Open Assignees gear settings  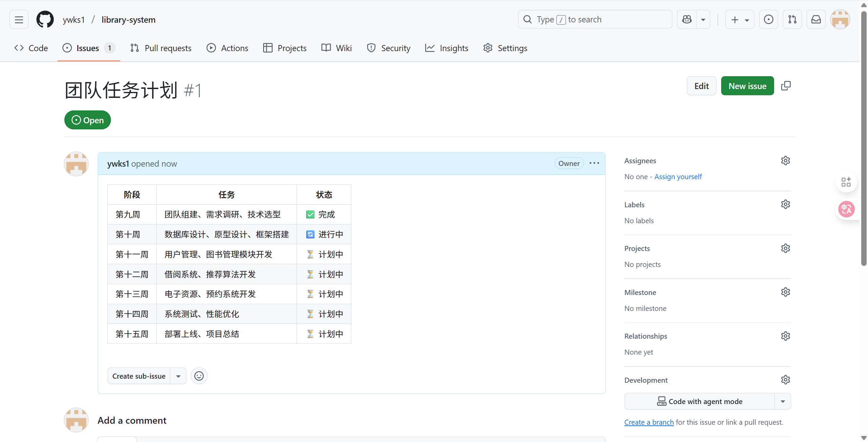click(785, 161)
